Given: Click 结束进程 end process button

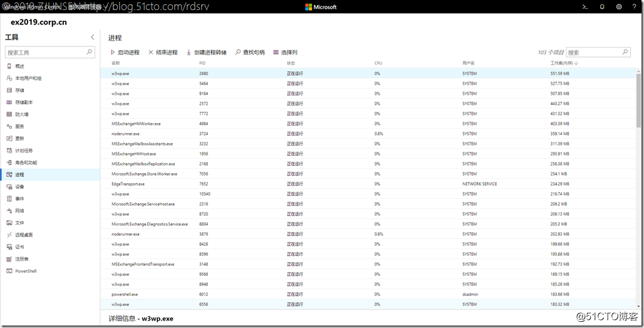Looking at the screenshot, I should click(163, 52).
